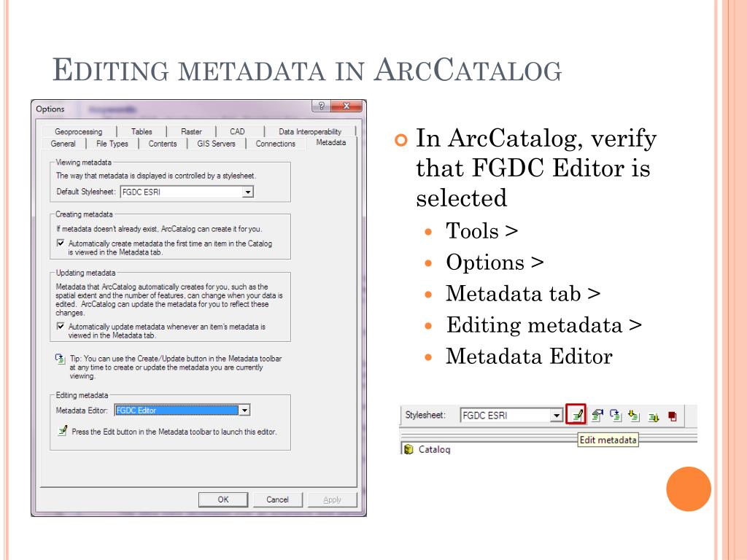747x560 pixels.
Task: Open Metadata properties icon next to Edit metadata
Action: pos(597,416)
